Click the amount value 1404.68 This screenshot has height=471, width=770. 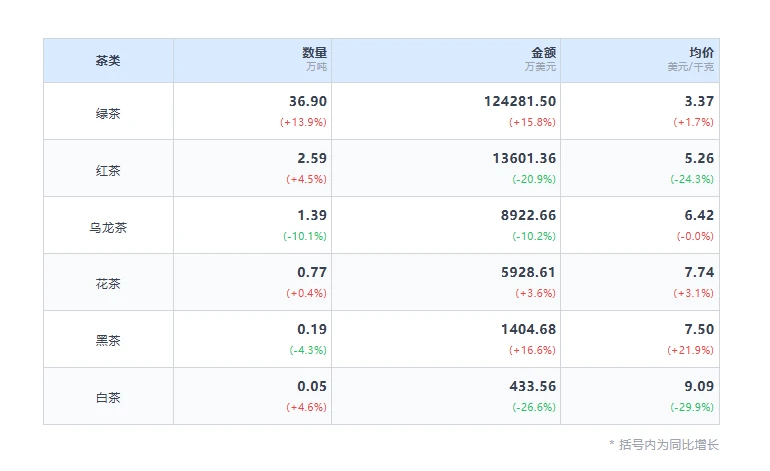tap(528, 329)
